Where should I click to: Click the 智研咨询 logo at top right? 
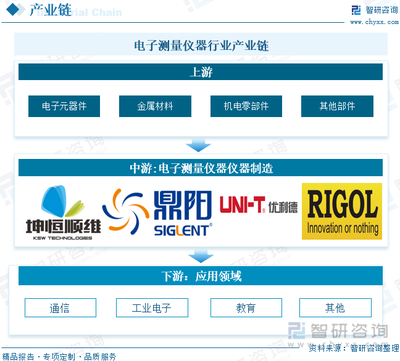pyautogui.click(x=375, y=10)
